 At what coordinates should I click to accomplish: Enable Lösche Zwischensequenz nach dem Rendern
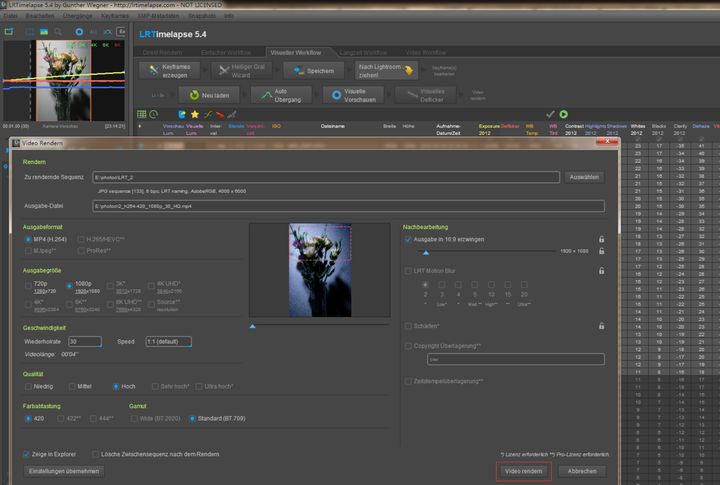pos(95,454)
